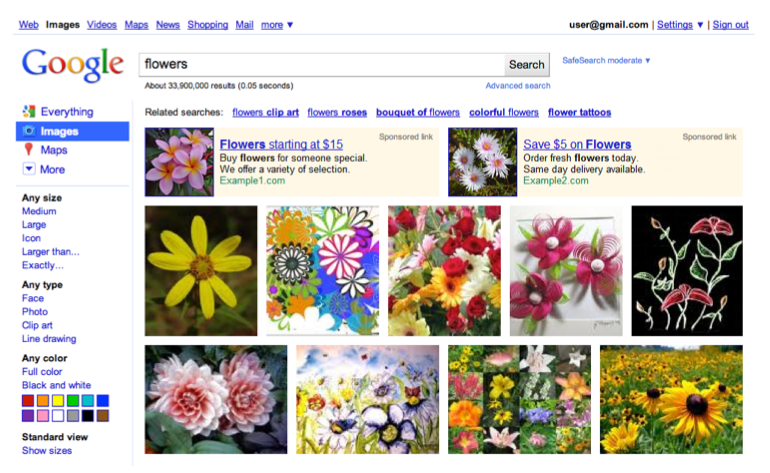Pick the black color swatch
Viewport: 770px width, 473px height.
pyautogui.click(x=88, y=416)
